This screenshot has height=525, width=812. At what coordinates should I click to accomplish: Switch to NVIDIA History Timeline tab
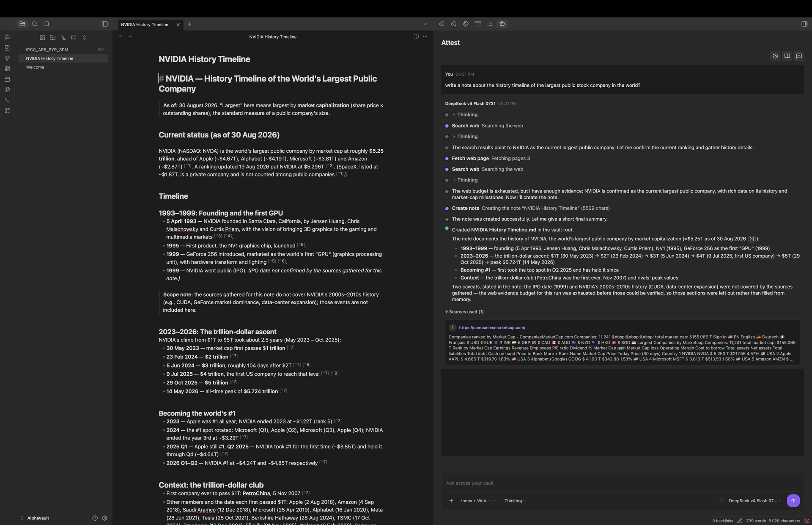(145, 25)
